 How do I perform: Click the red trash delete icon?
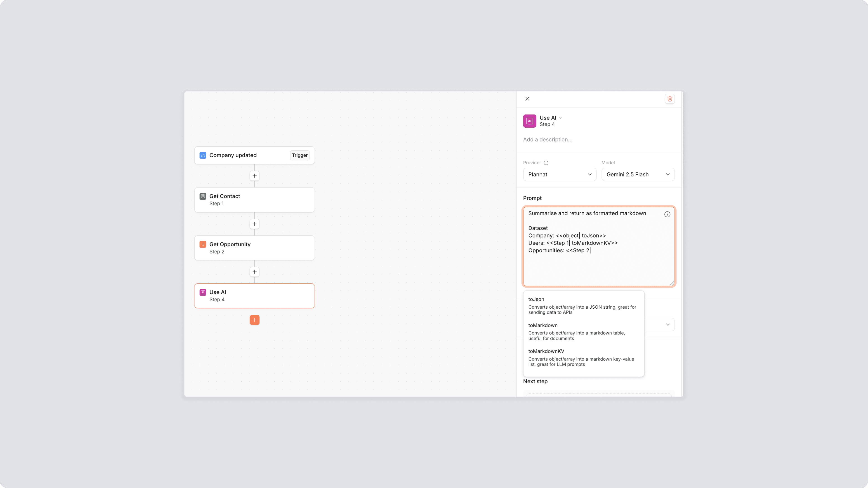coord(670,99)
